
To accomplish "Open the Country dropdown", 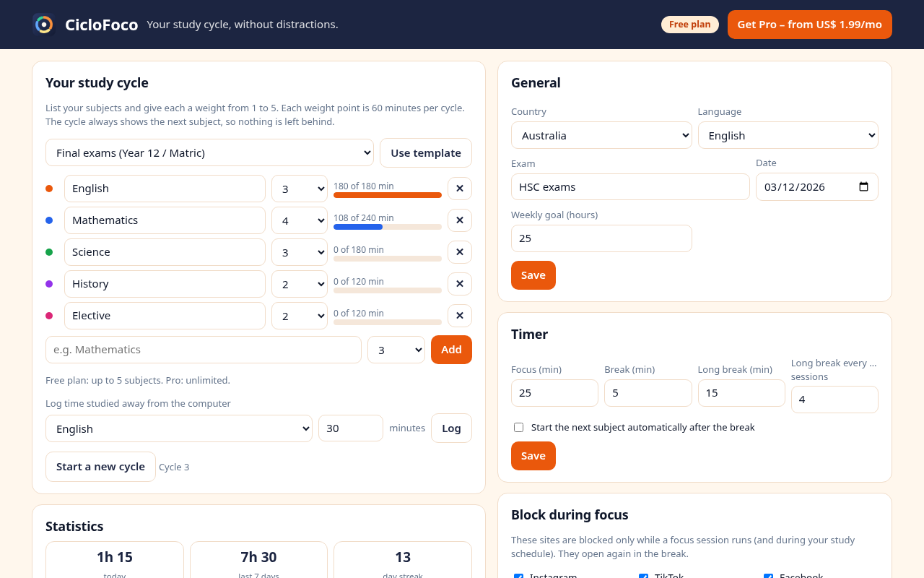I will click(601, 135).
